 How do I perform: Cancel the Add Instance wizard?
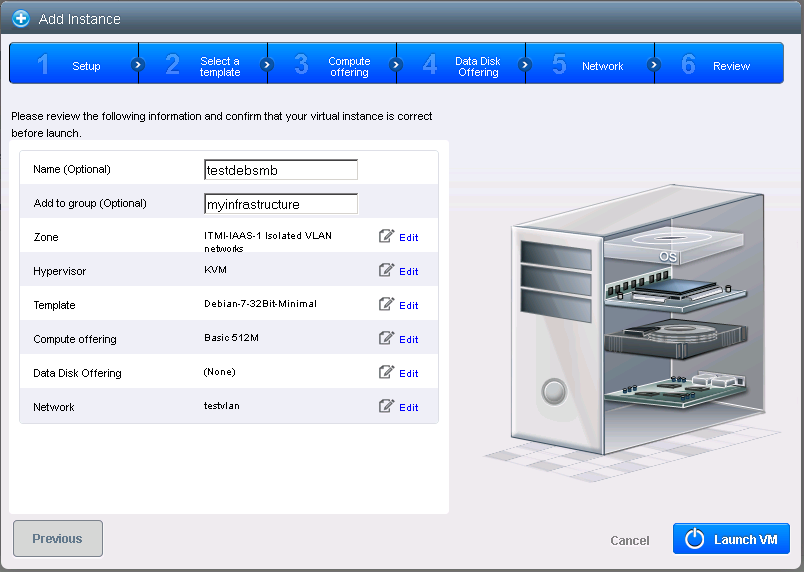click(629, 540)
